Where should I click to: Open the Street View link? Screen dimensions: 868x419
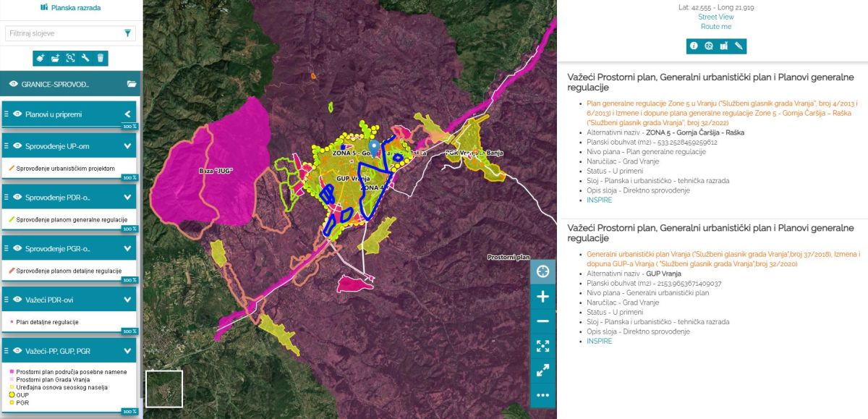tap(715, 17)
